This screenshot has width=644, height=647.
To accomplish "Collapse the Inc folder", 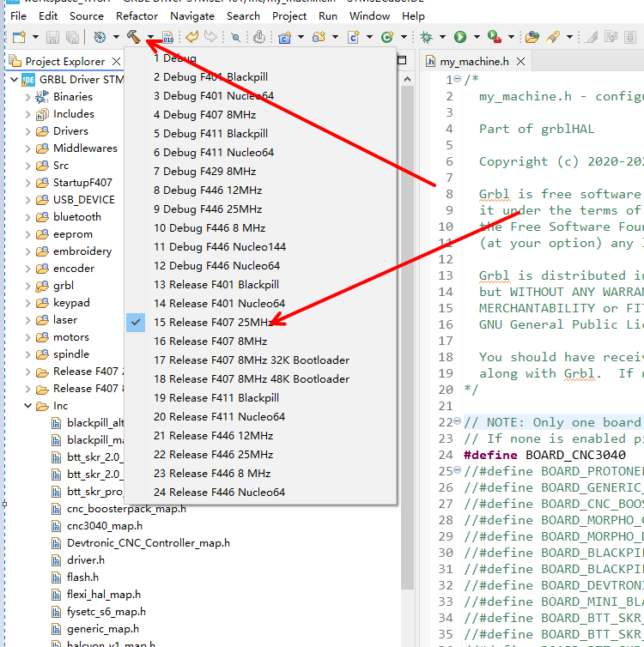I will (x=28, y=406).
